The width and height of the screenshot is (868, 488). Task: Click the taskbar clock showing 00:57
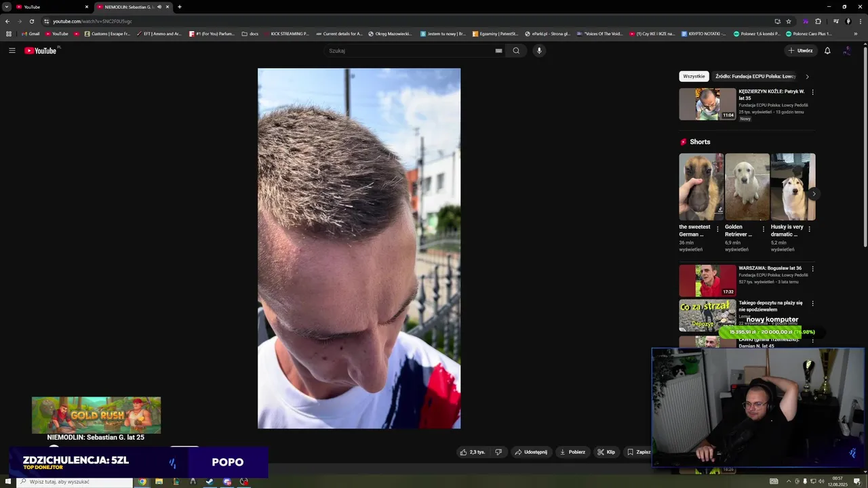tap(837, 482)
